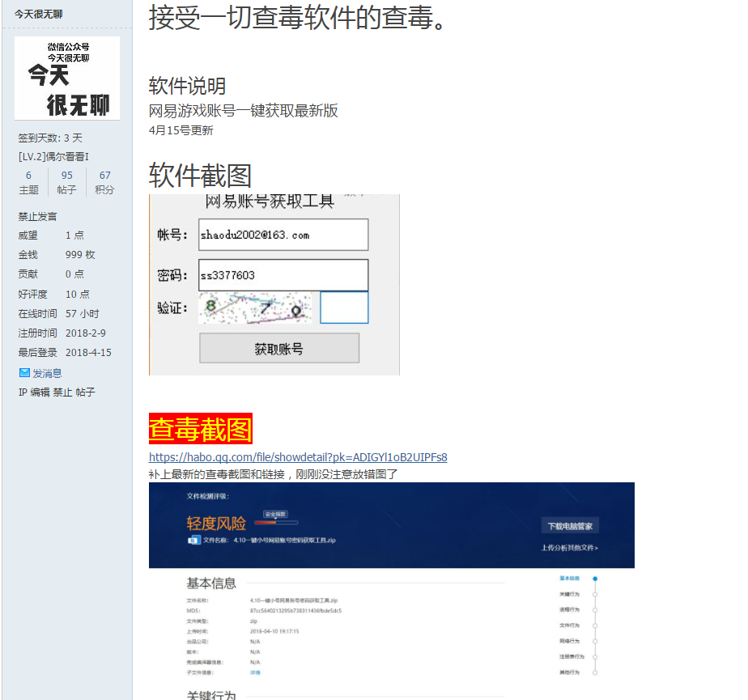This screenshot has width=748, height=700.
Task: Click the 10 点 好评度 value
Action: coord(77,294)
